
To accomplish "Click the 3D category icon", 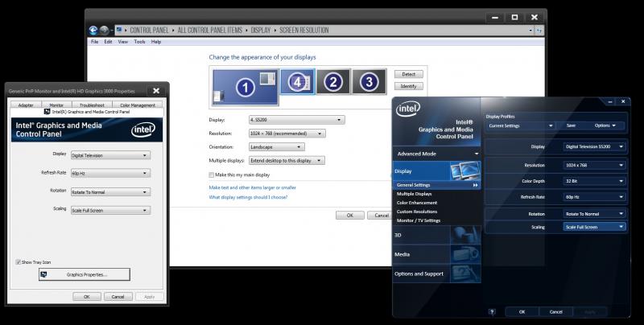I will coord(465,235).
